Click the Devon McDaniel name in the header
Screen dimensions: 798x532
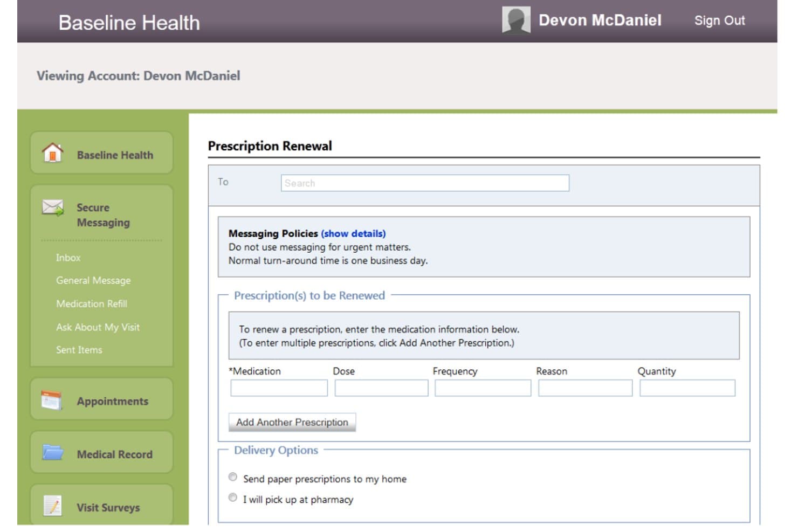click(600, 20)
